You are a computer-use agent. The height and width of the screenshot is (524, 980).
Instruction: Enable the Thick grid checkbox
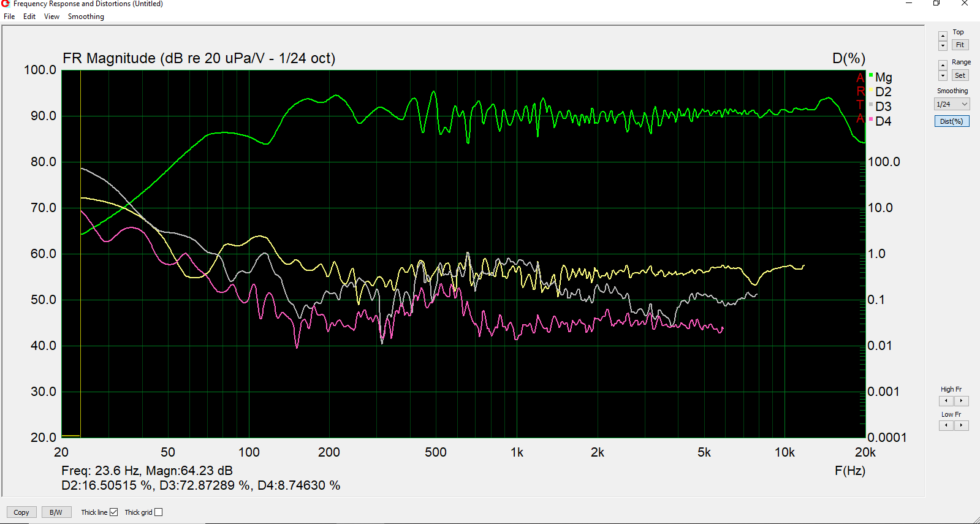pyautogui.click(x=159, y=512)
